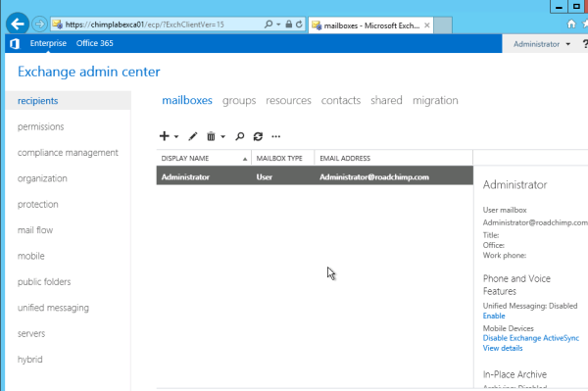Open servers in the left navigation
This screenshot has width=588, height=391.
point(31,333)
